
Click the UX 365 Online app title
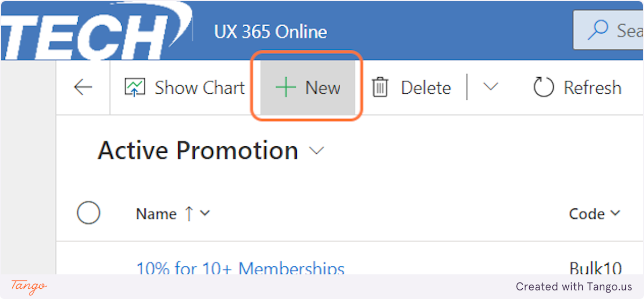pos(270,32)
